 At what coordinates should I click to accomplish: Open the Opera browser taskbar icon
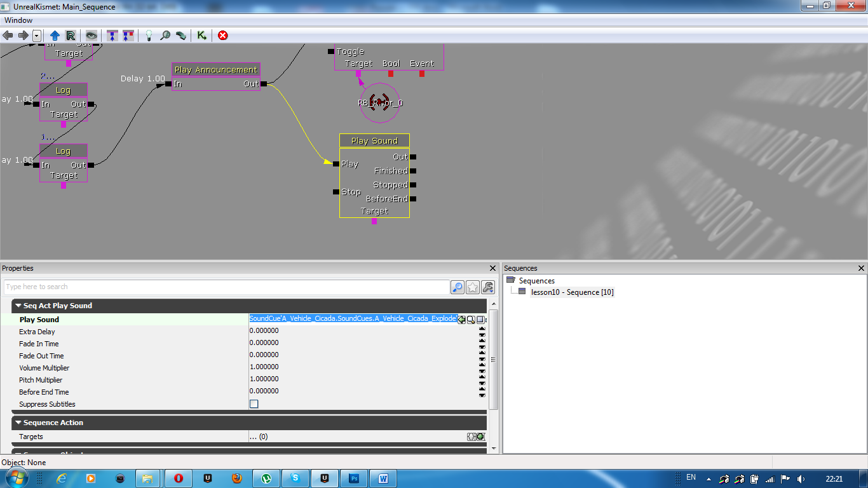179,478
